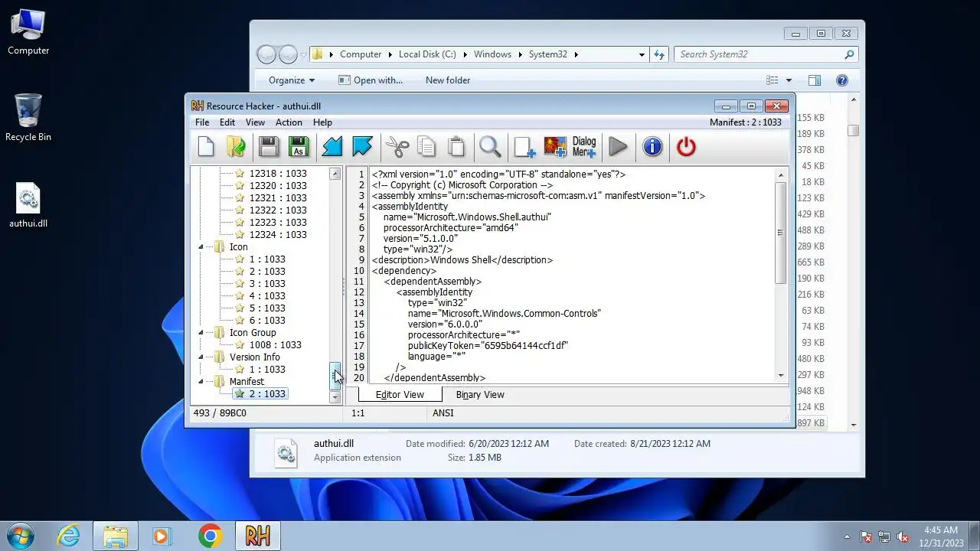Open the Recycle Bin desktop icon
980x551 pixels.
click(28, 118)
